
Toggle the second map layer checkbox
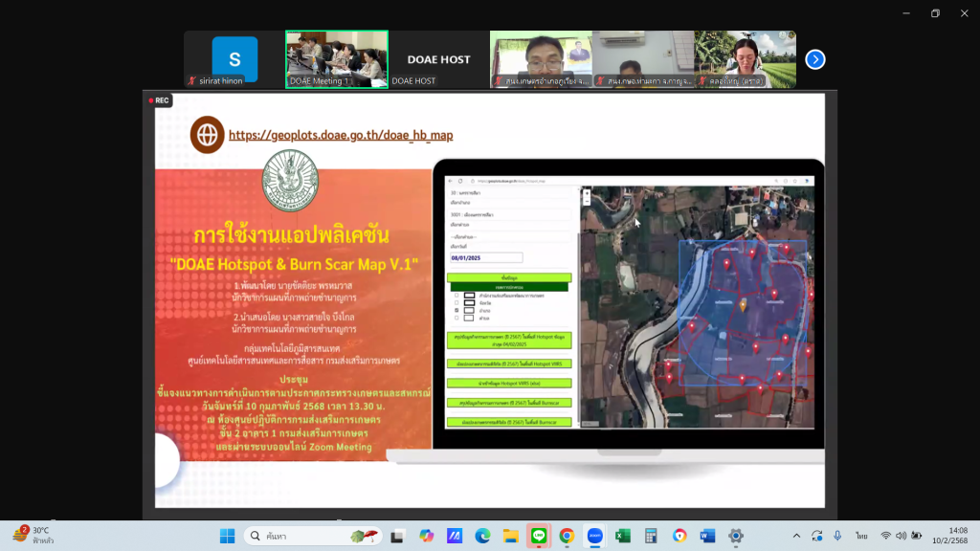[457, 303]
